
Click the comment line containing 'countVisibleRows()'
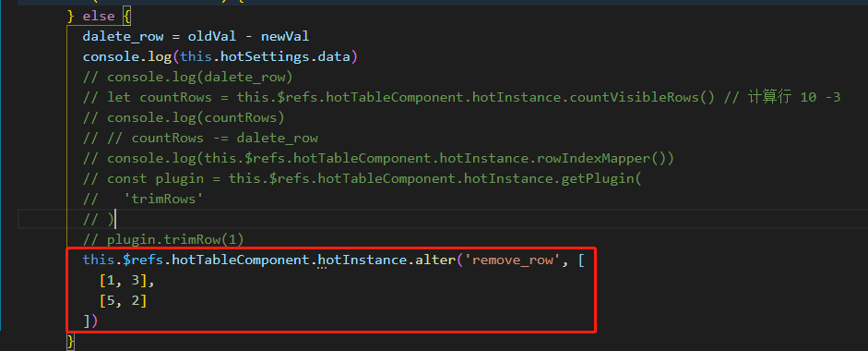pos(462,98)
